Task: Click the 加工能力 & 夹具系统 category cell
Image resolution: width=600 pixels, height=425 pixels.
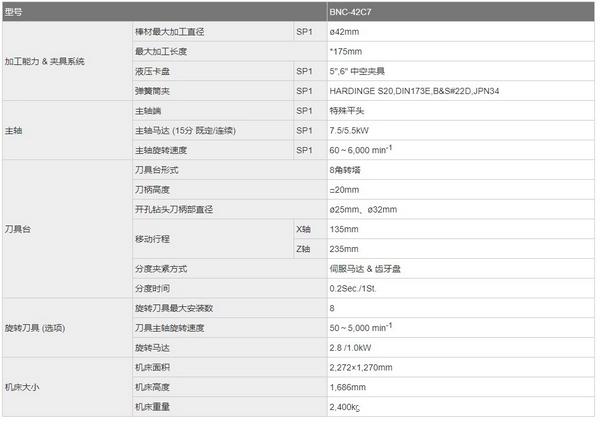Action: click(45, 61)
